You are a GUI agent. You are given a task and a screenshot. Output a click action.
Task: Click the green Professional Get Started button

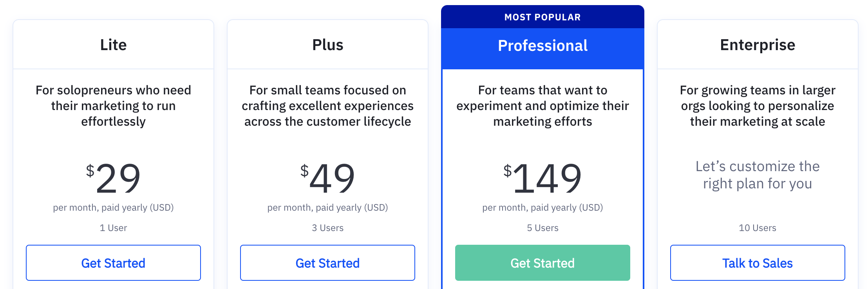pyautogui.click(x=542, y=263)
